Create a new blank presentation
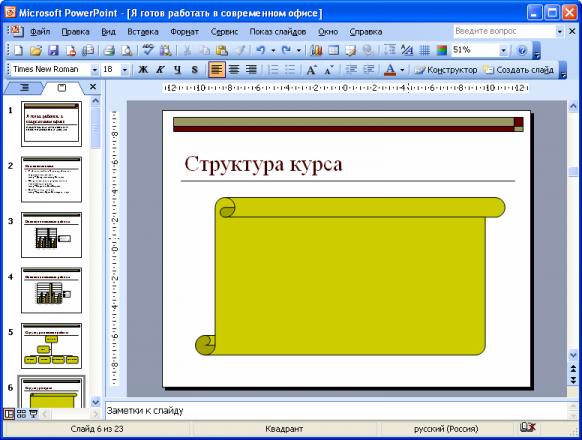 [x=18, y=50]
